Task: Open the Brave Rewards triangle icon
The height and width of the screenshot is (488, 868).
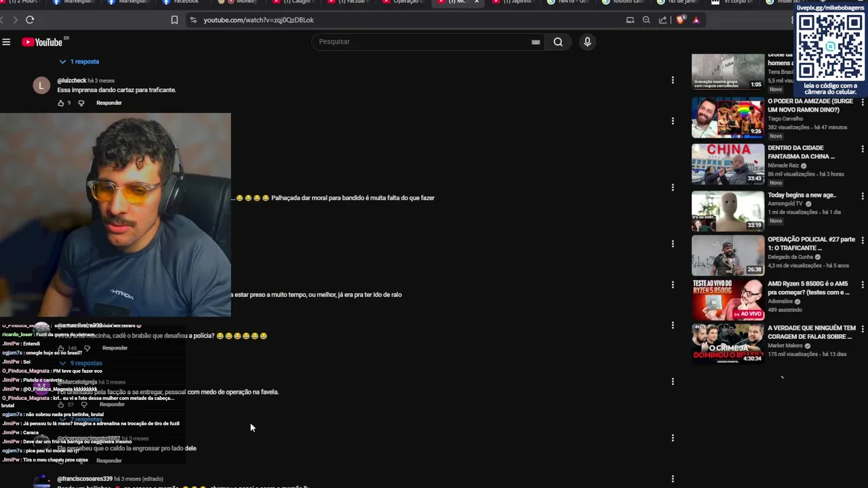Action: [x=696, y=20]
